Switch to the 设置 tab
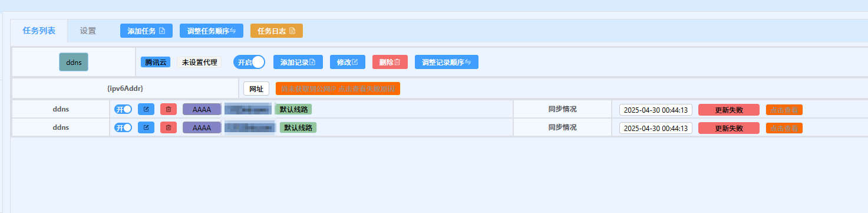 pyautogui.click(x=88, y=31)
